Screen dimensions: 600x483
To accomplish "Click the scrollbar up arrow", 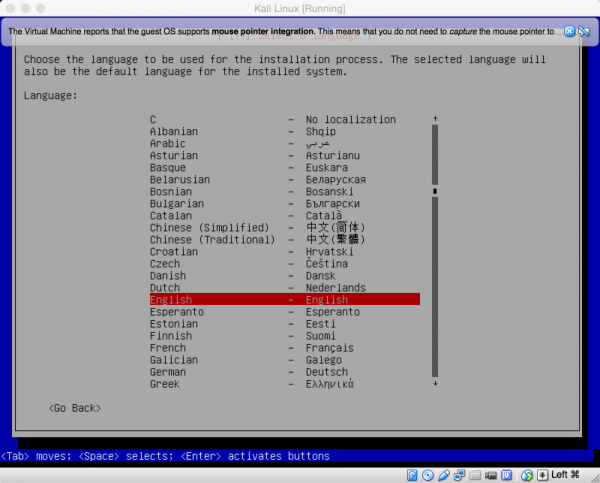I will pyautogui.click(x=435, y=119).
